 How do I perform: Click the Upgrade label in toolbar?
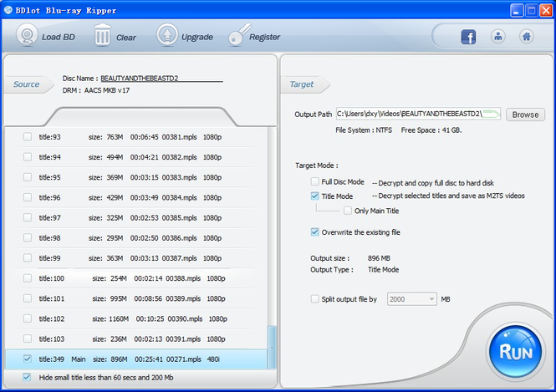197,38
